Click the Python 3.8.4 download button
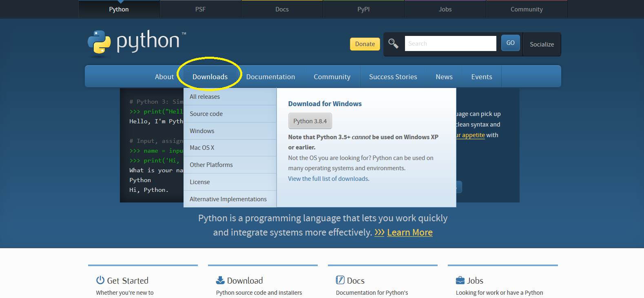The height and width of the screenshot is (298, 644). pyautogui.click(x=310, y=121)
